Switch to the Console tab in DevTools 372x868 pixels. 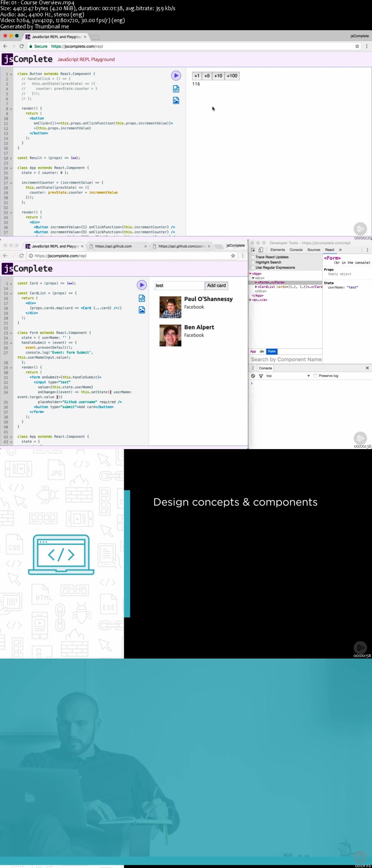click(x=296, y=250)
